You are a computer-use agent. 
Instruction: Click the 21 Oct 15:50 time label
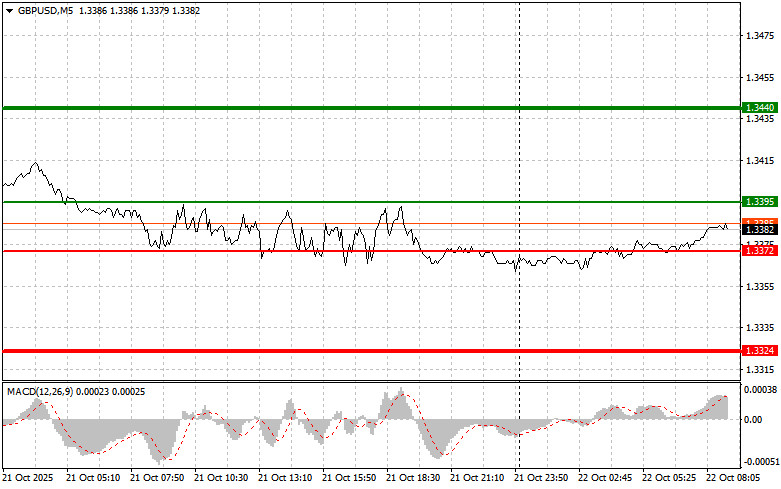point(349,478)
